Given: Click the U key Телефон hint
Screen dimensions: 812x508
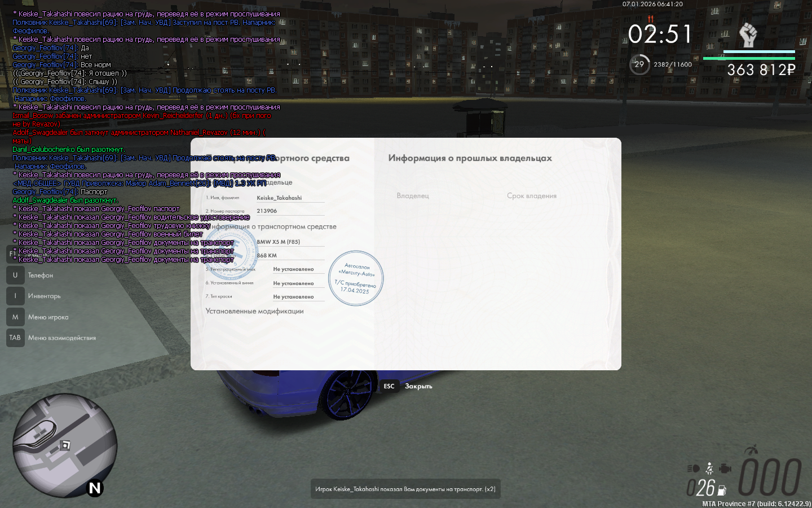Looking at the screenshot, I should [30, 275].
